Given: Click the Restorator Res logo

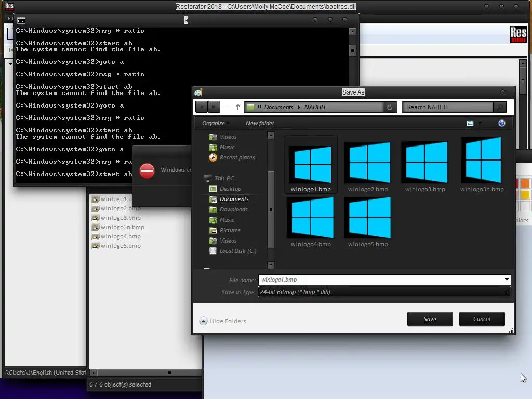Looking at the screenshot, I should point(518,34).
